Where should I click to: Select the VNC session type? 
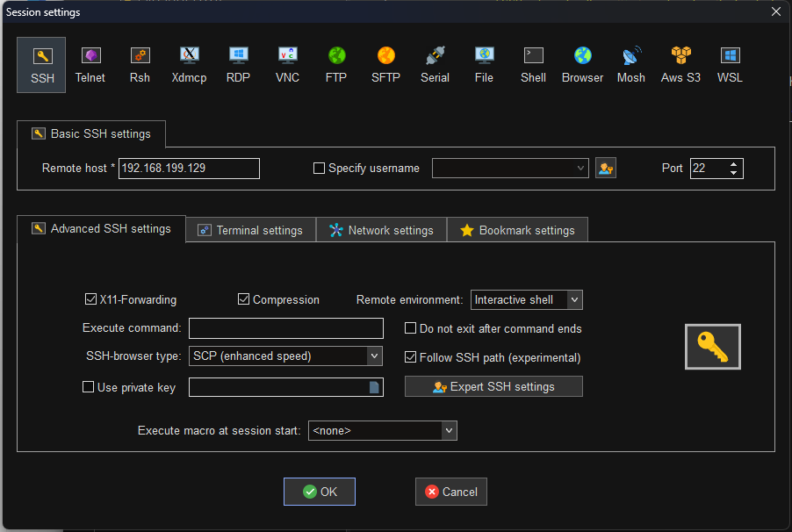[287, 65]
